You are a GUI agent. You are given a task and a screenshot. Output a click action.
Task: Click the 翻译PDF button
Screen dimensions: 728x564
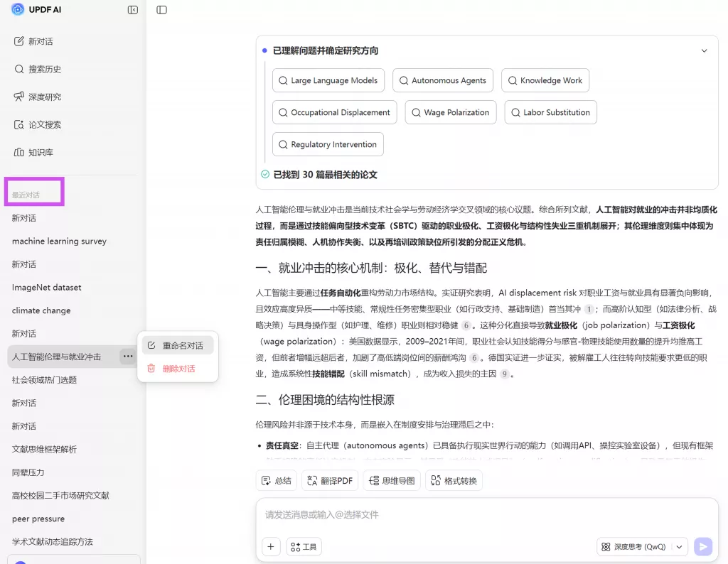click(330, 481)
